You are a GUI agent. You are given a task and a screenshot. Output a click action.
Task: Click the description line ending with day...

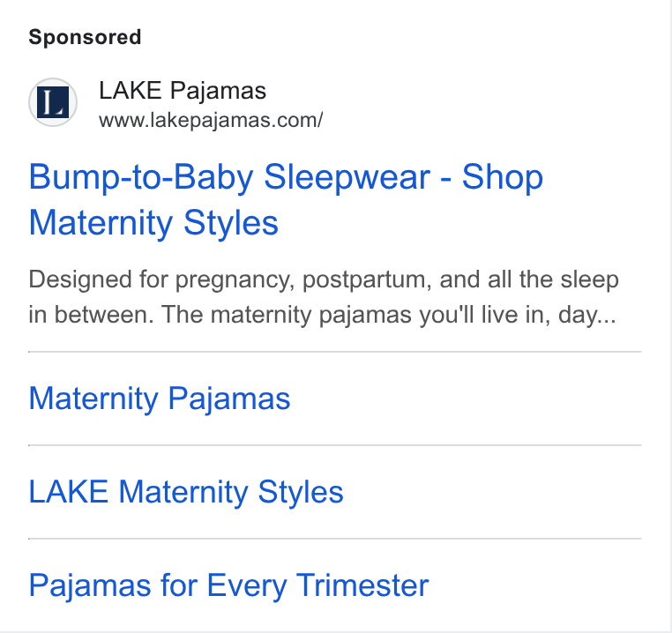click(x=322, y=315)
